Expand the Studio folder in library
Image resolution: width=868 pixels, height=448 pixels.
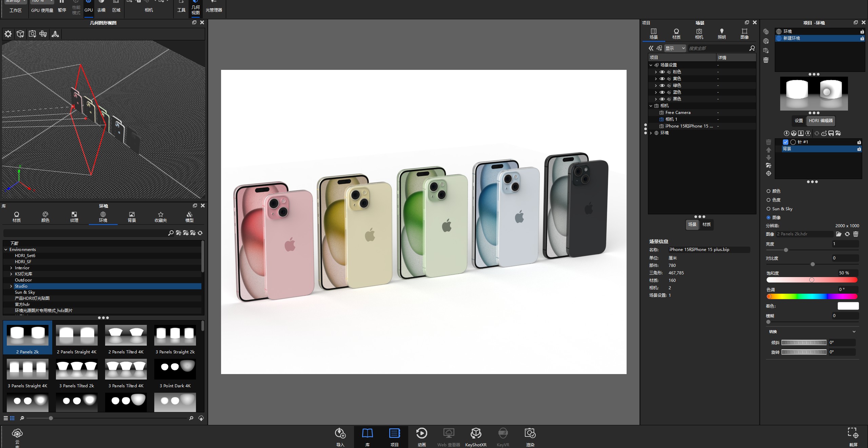click(x=11, y=286)
